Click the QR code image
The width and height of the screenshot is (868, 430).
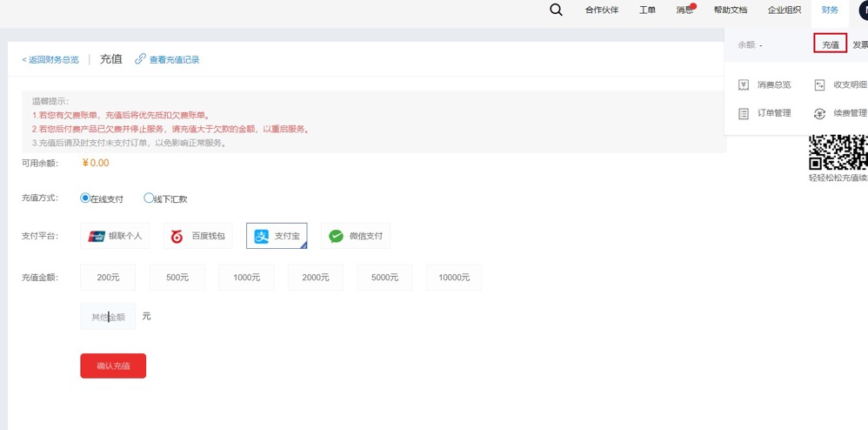tap(838, 151)
